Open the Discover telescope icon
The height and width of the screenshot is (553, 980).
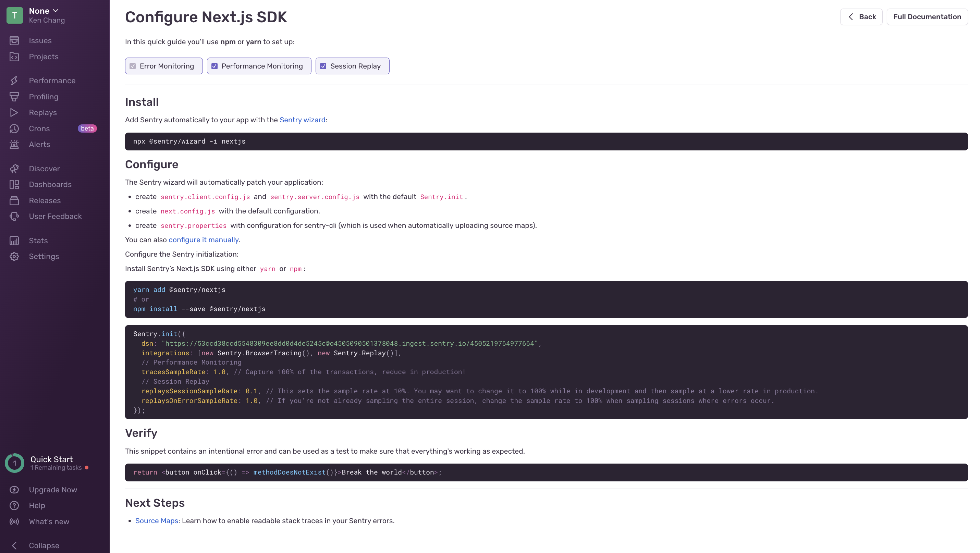coord(14,169)
